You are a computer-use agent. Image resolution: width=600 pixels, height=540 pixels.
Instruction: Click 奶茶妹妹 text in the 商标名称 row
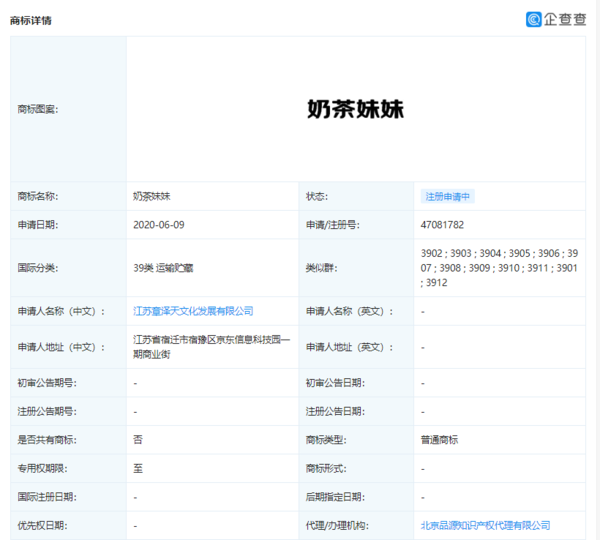(x=151, y=197)
